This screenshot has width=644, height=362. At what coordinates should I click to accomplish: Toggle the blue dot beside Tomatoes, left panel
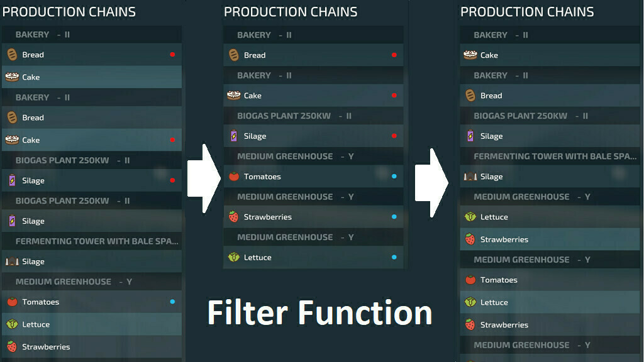tap(172, 302)
